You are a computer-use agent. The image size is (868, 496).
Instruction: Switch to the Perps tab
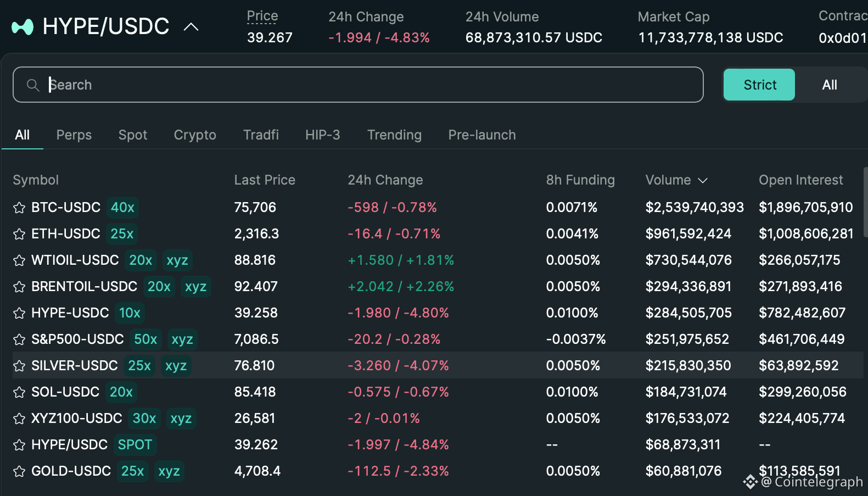tap(74, 135)
